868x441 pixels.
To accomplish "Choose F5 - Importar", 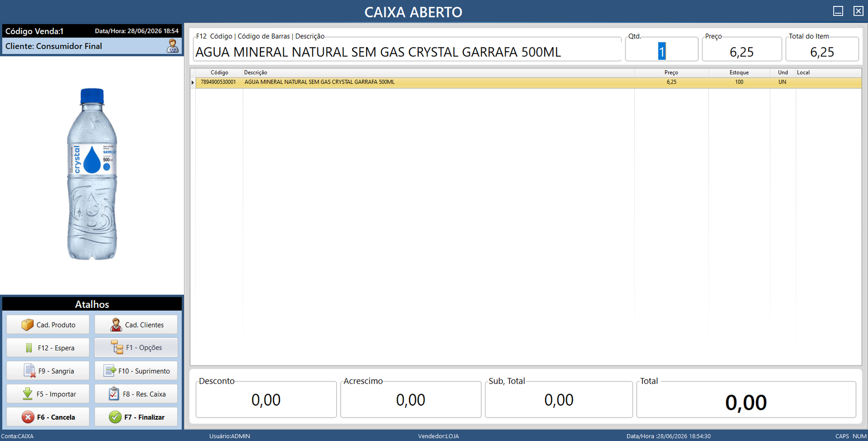I will point(48,394).
